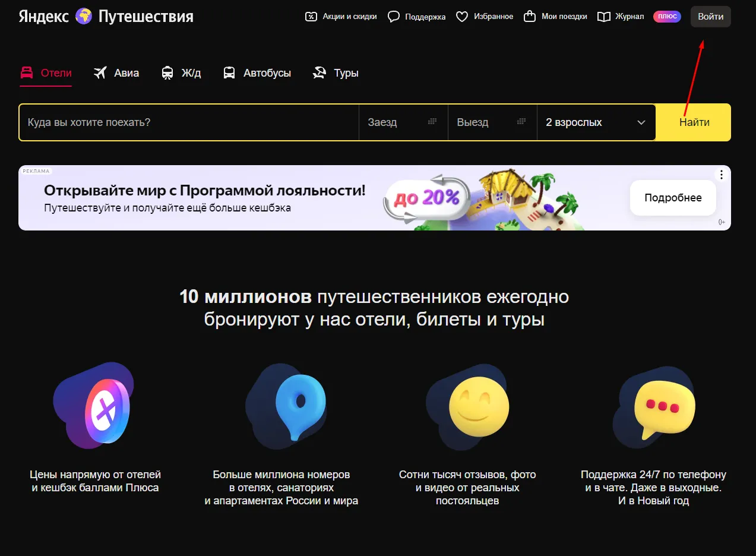This screenshot has height=556, width=756.
Task: Click the Сотни тысяч отзывов text
Action: click(467, 488)
